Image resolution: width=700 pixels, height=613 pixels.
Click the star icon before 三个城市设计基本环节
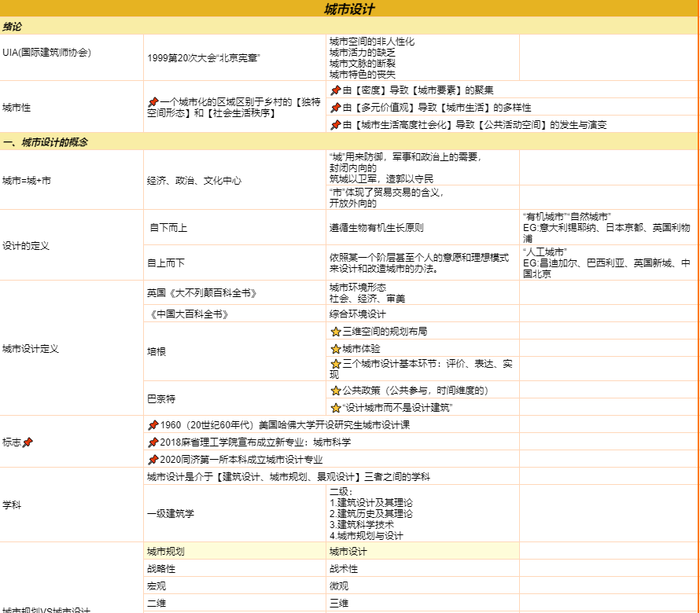point(335,364)
